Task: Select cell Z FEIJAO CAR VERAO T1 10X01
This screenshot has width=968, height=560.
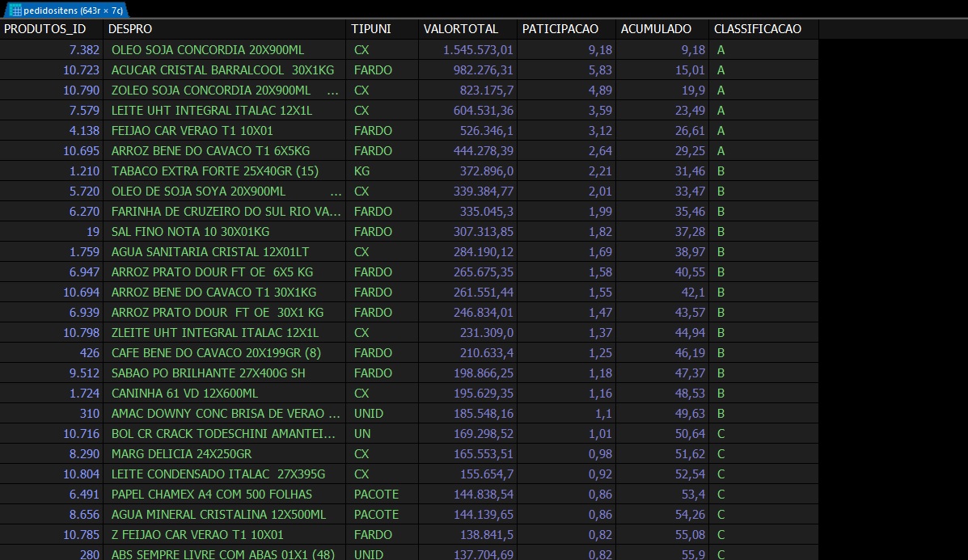Action: point(225,535)
